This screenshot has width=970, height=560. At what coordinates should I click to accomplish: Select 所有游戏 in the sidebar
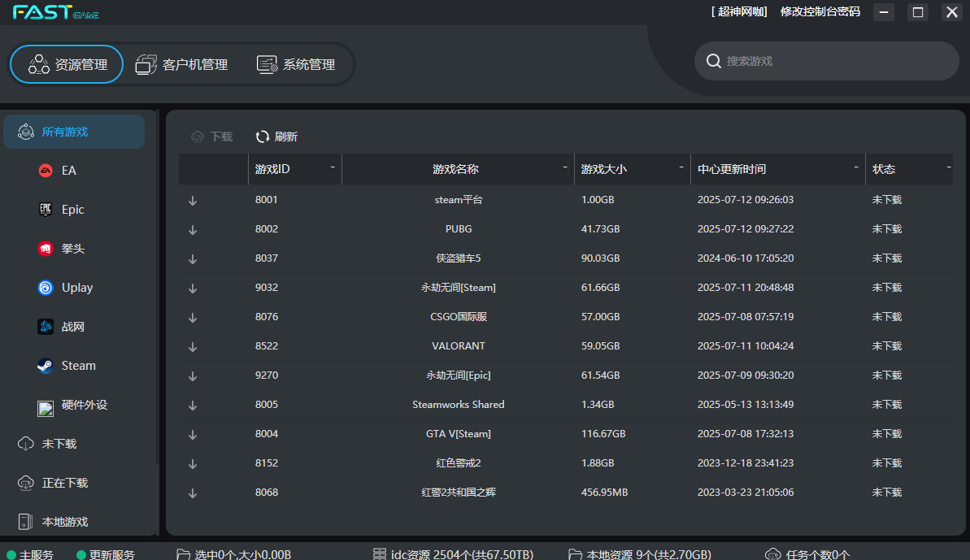tap(74, 132)
